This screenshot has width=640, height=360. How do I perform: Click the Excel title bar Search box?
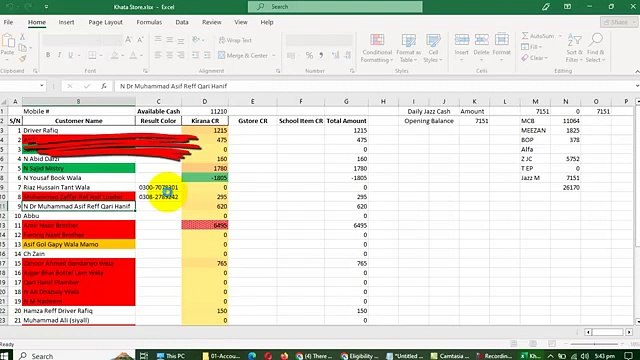point(335,7)
